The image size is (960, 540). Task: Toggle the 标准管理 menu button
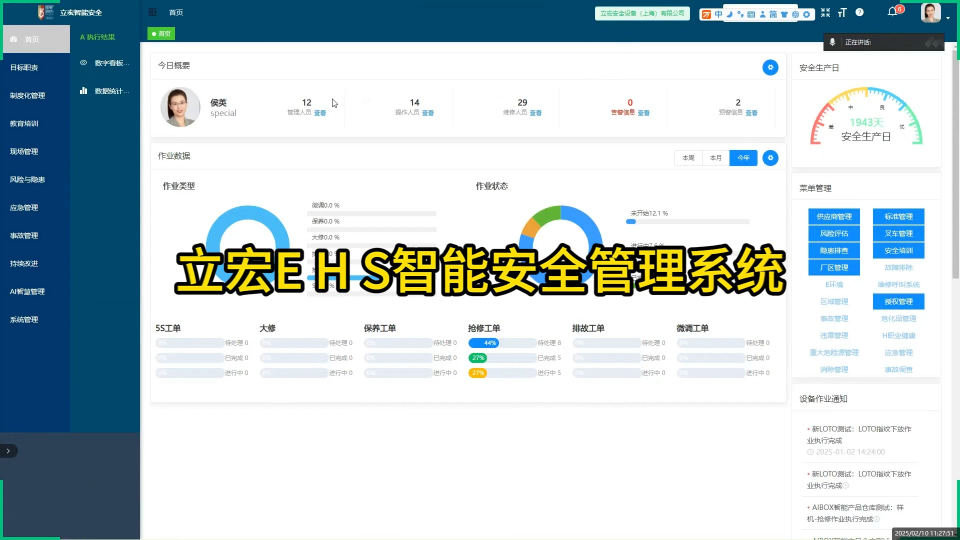[898, 216]
